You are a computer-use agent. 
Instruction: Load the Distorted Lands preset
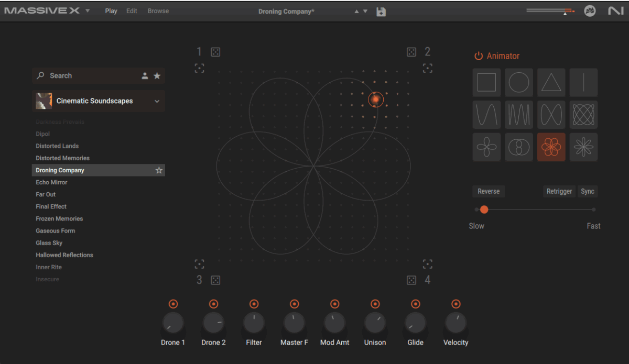57,146
